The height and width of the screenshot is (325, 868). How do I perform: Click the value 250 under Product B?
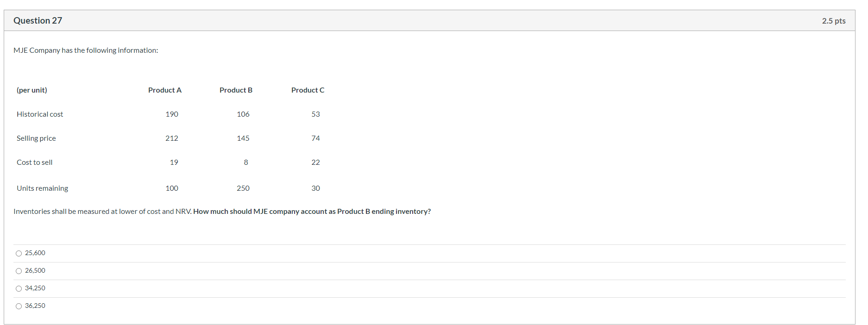(x=243, y=188)
